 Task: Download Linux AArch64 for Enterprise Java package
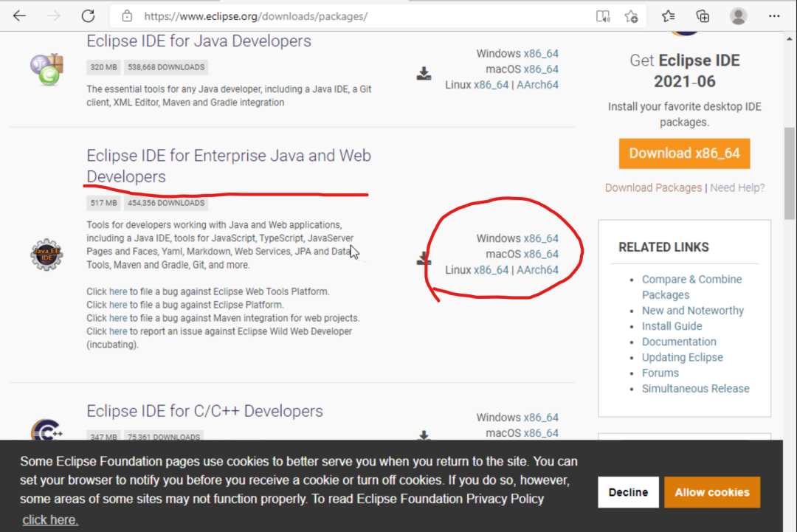[x=537, y=270]
